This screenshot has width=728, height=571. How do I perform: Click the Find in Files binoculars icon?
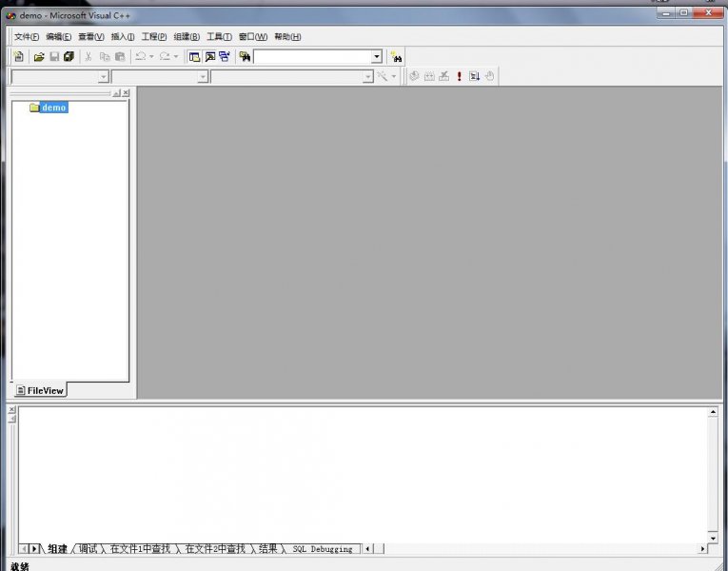coord(245,57)
